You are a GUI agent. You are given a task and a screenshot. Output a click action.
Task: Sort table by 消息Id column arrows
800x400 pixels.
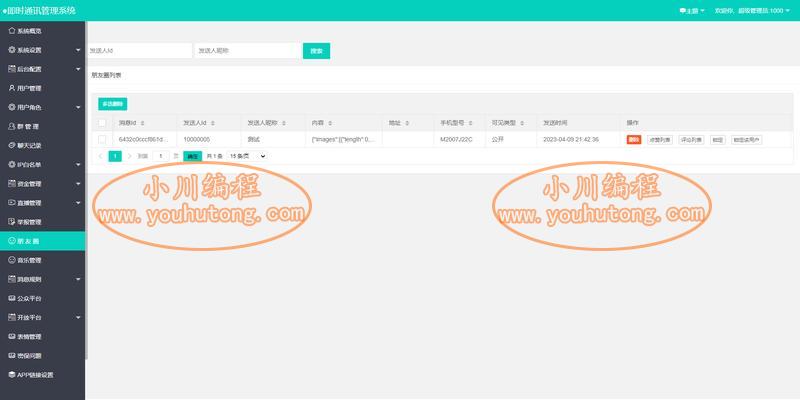[142, 123]
